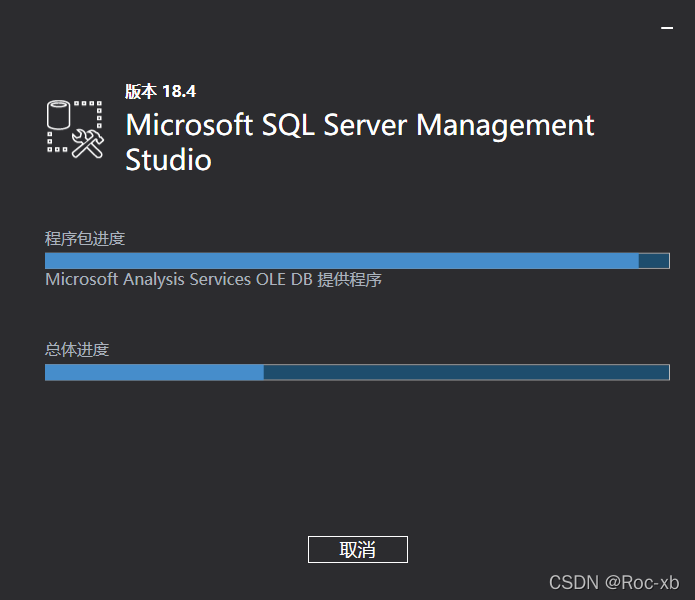
Task: Click the CSDN @Roc-xb watermark
Action: click(614, 582)
